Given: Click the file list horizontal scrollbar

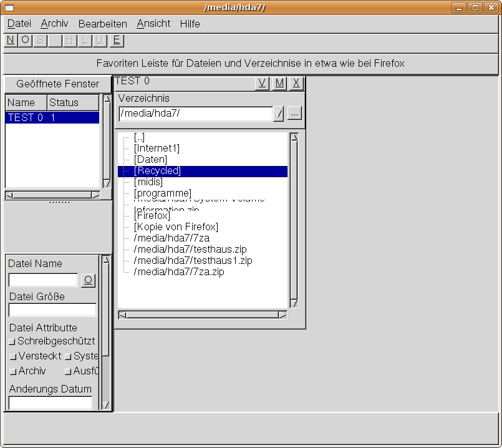Looking at the screenshot, I should pyautogui.click(x=202, y=315).
